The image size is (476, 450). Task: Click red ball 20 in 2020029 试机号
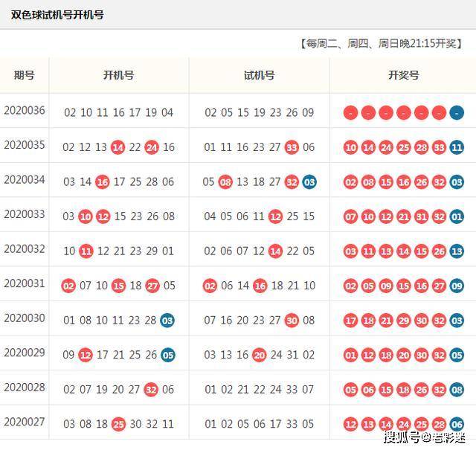(x=260, y=355)
